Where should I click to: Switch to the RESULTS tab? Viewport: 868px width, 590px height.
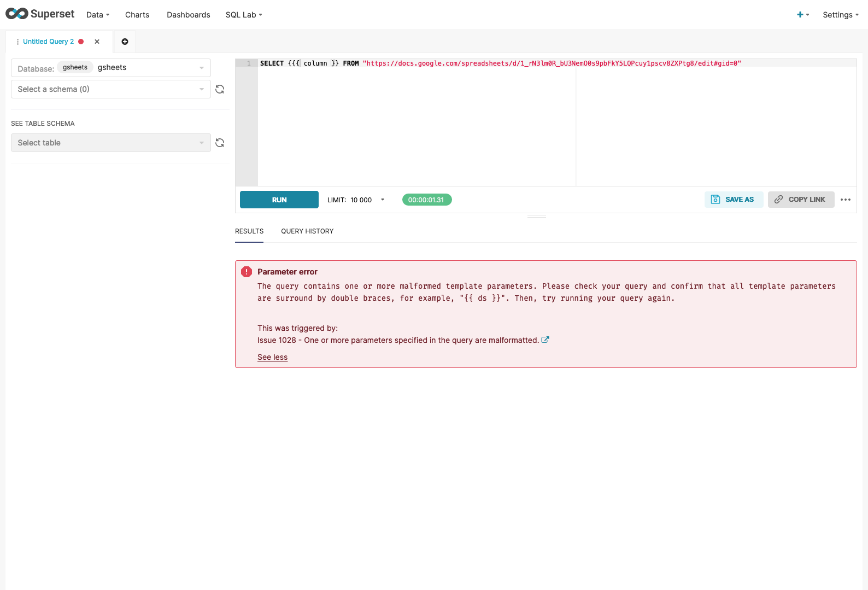pos(249,231)
